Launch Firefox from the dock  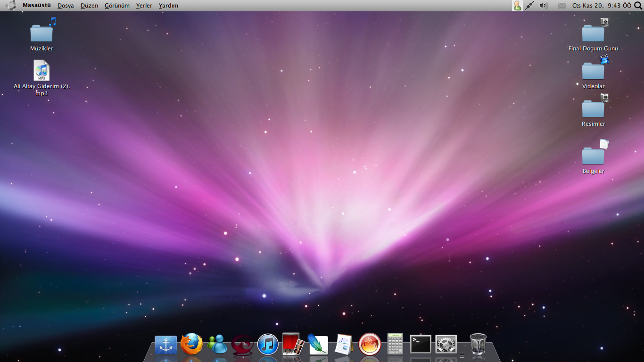point(192,344)
